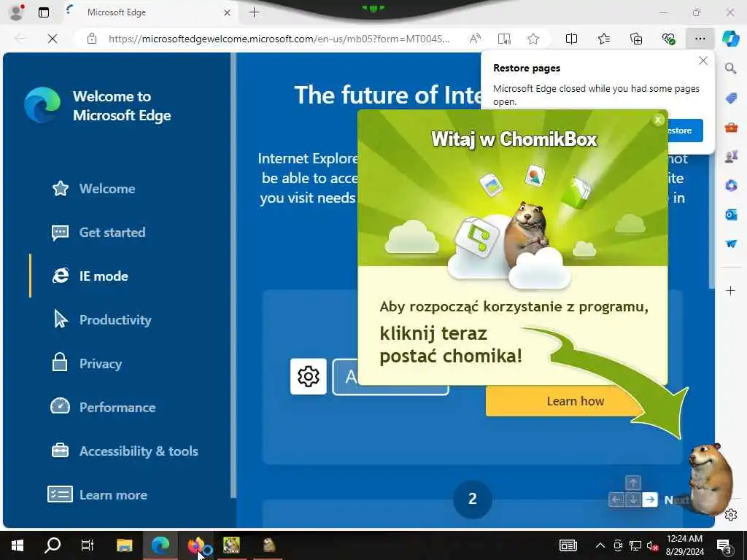The image size is (747, 560).
Task: Open sidebar Tools briefcase icon
Action: coord(731,127)
